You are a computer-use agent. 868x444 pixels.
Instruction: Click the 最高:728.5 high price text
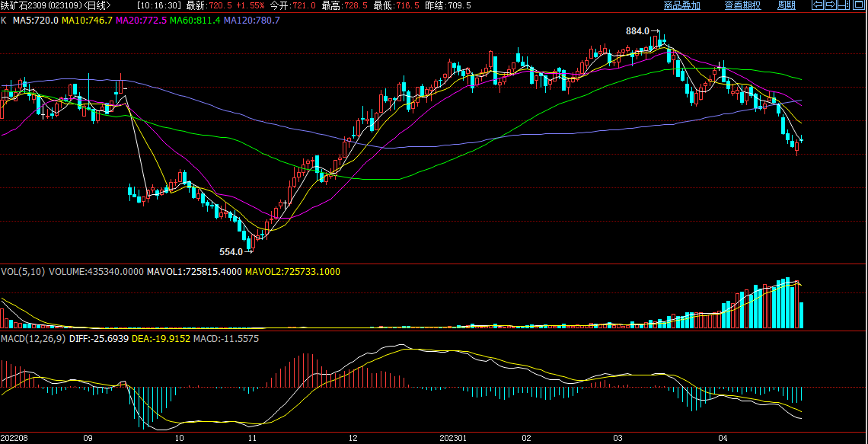pyautogui.click(x=343, y=5)
